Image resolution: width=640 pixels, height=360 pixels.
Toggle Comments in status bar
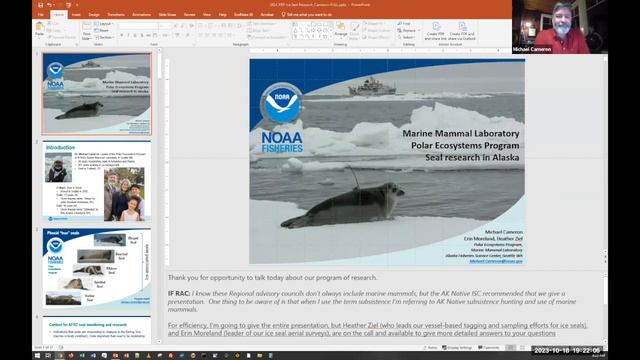[x=489, y=348]
